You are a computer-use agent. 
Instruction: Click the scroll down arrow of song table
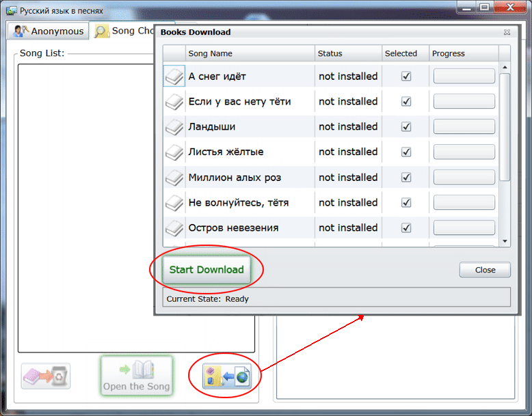tap(505, 241)
